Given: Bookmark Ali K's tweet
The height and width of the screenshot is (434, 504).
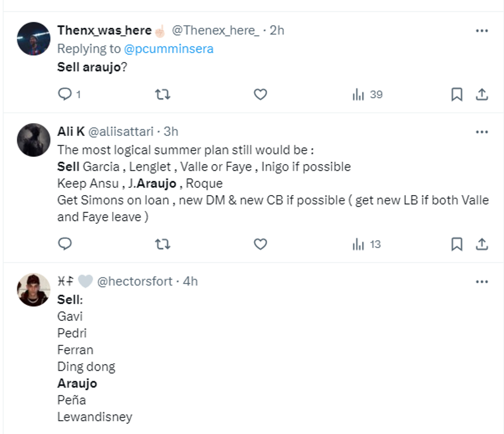Looking at the screenshot, I should [x=457, y=244].
